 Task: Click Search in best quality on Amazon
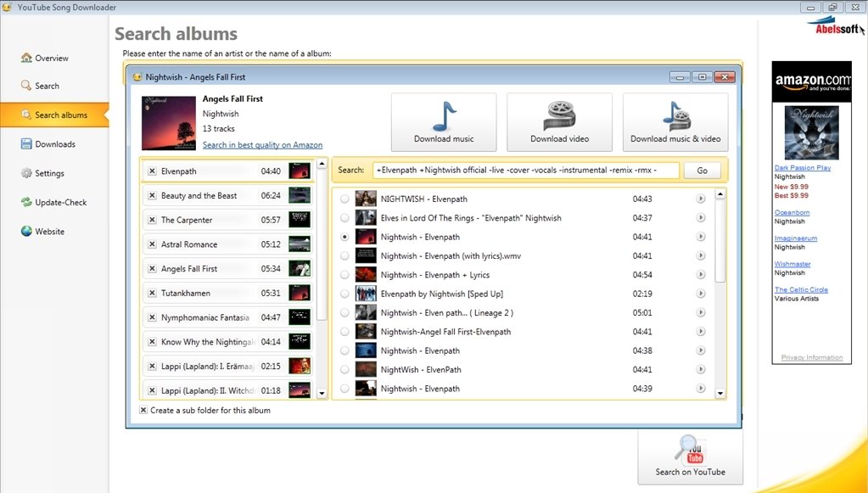click(262, 144)
